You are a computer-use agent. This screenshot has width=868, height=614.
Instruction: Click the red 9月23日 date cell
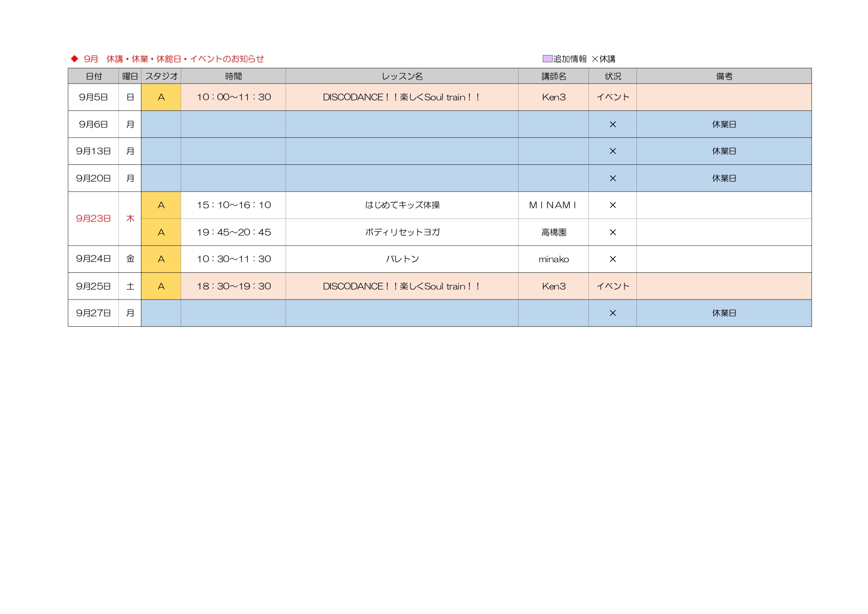click(x=94, y=218)
